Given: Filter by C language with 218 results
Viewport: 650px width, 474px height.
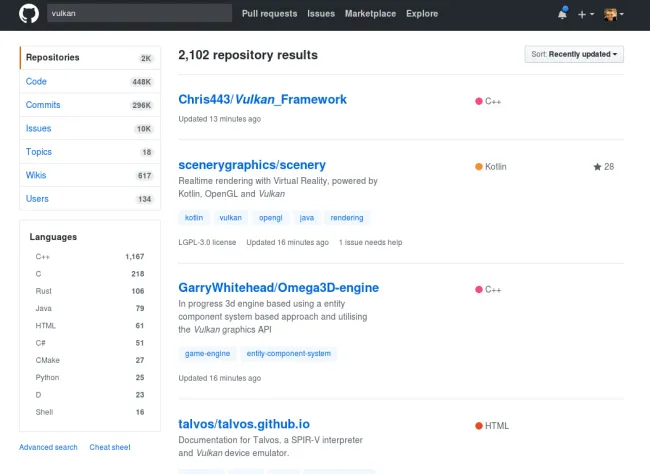Looking at the screenshot, I should [x=90, y=274].
